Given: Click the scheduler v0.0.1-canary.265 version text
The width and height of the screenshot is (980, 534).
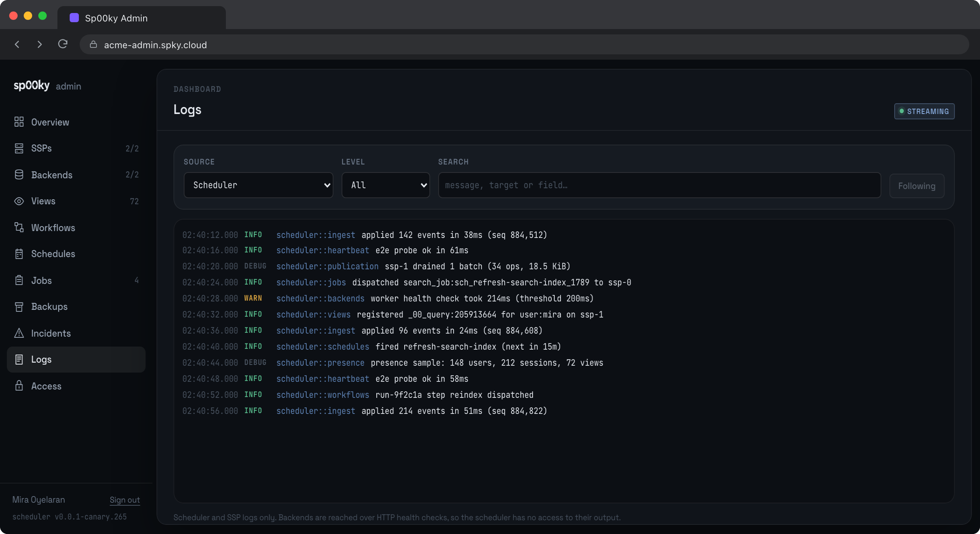Looking at the screenshot, I should pyautogui.click(x=69, y=517).
